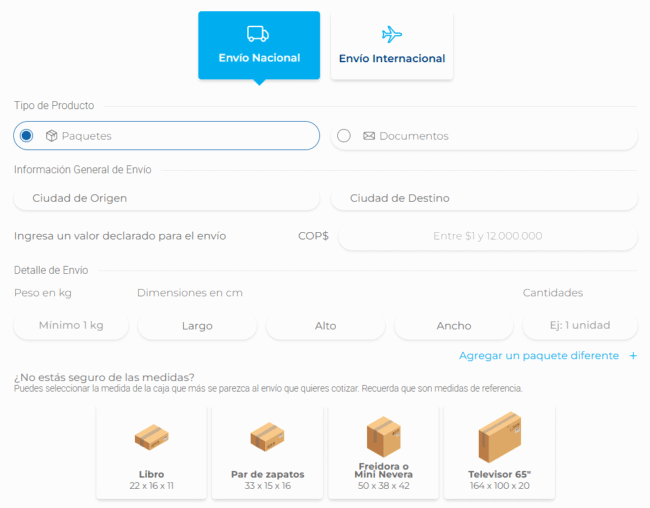Click the Peso en kg label

click(x=43, y=293)
